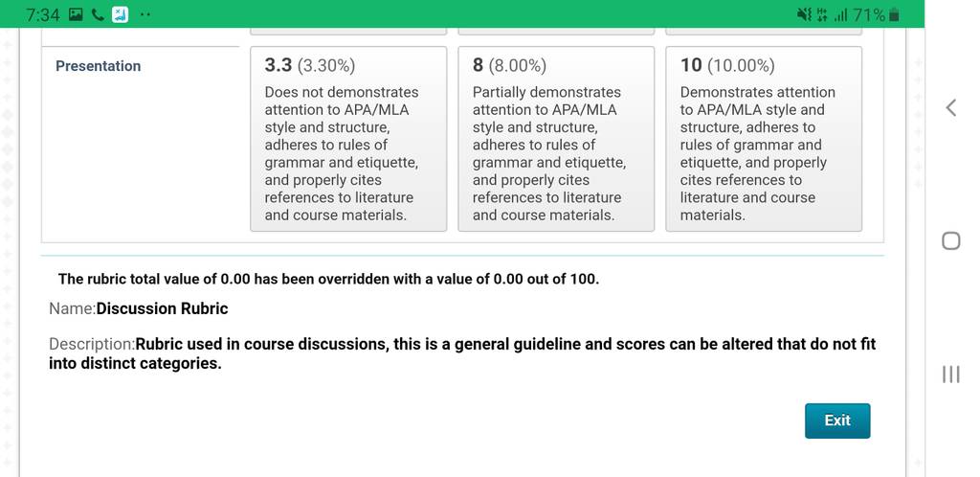
Task: Tap the picture icon in status bar
Action: [x=76, y=14]
